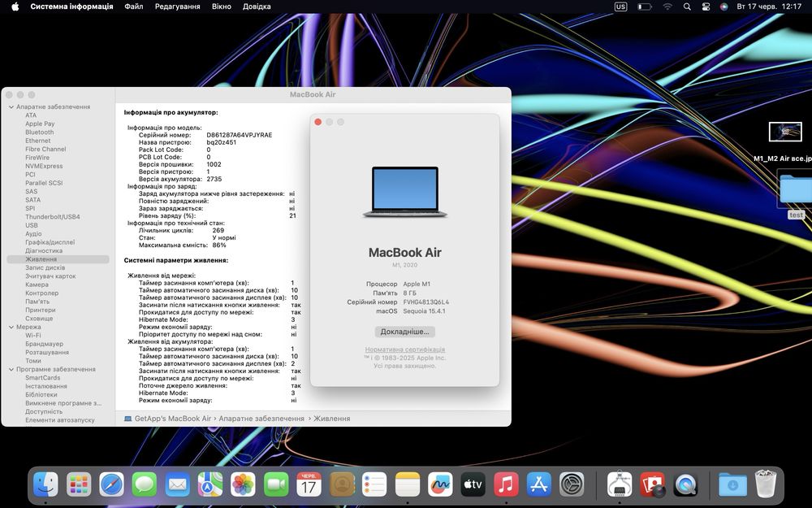Activate Siri from menu bar
Screen dimensions: 812x508
(x=724, y=7)
